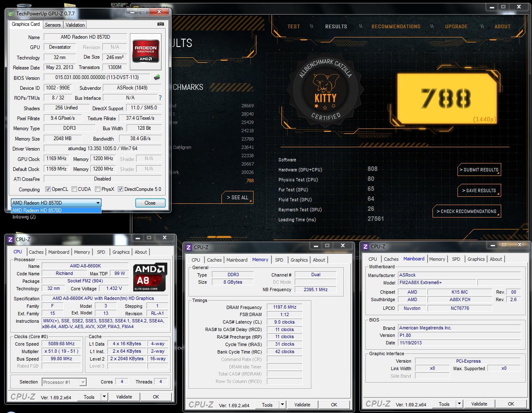Toggle the OpenCL checkbox
The width and height of the screenshot is (532, 413).
tap(48, 189)
